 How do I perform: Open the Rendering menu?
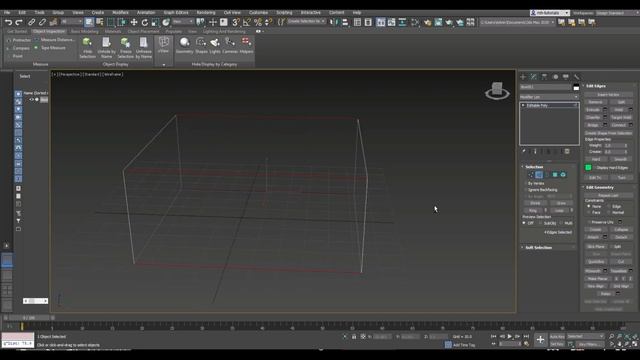click(206, 13)
